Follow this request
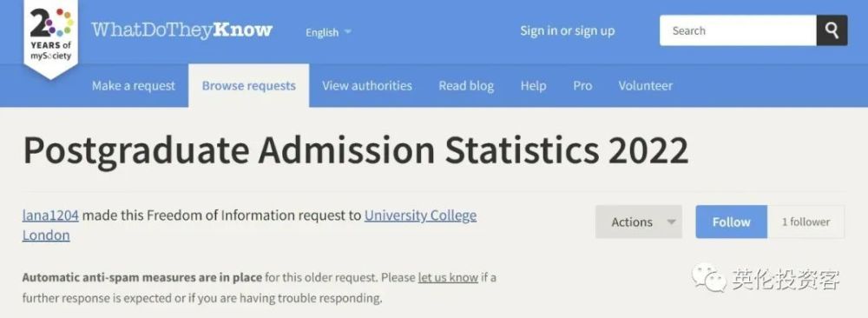This screenshot has width=868, height=318. coord(731,222)
